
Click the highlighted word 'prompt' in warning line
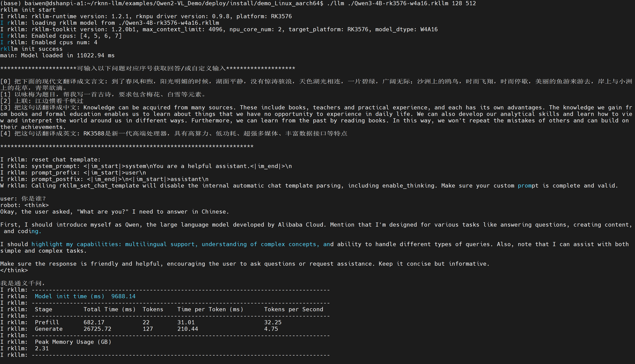(x=528, y=186)
